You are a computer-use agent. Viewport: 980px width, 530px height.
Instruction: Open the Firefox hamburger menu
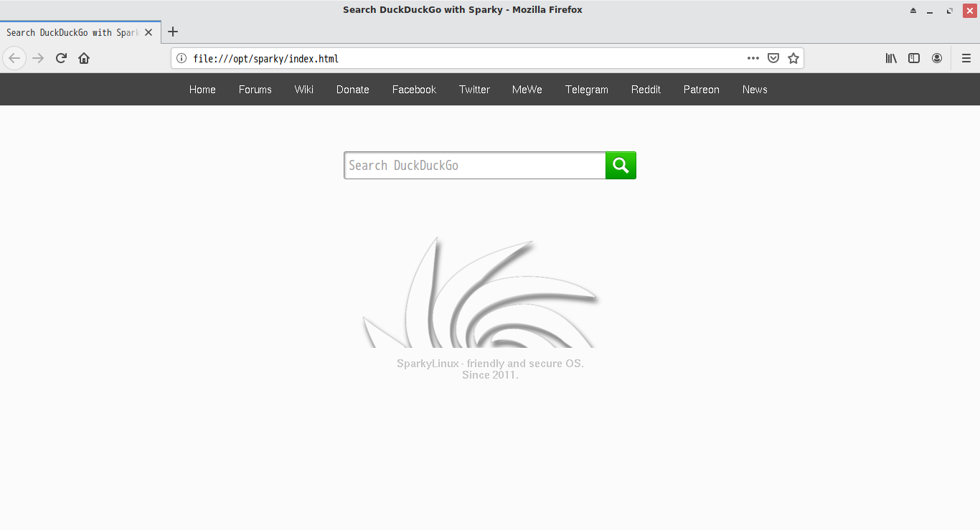click(x=966, y=58)
